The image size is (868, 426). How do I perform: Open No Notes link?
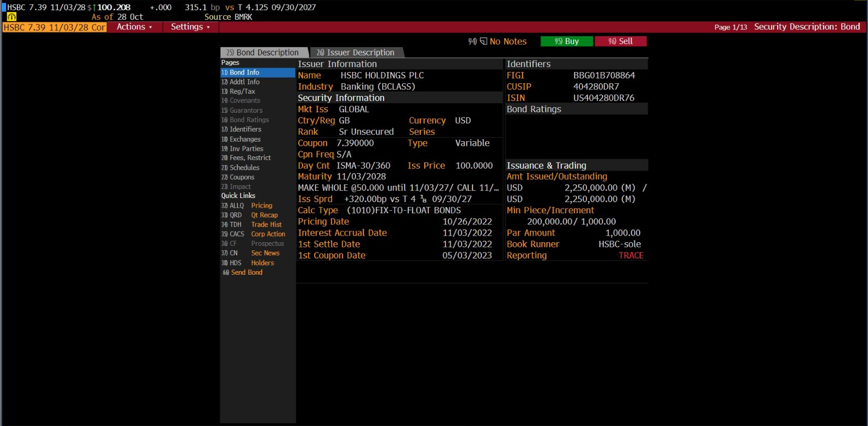[x=508, y=42]
